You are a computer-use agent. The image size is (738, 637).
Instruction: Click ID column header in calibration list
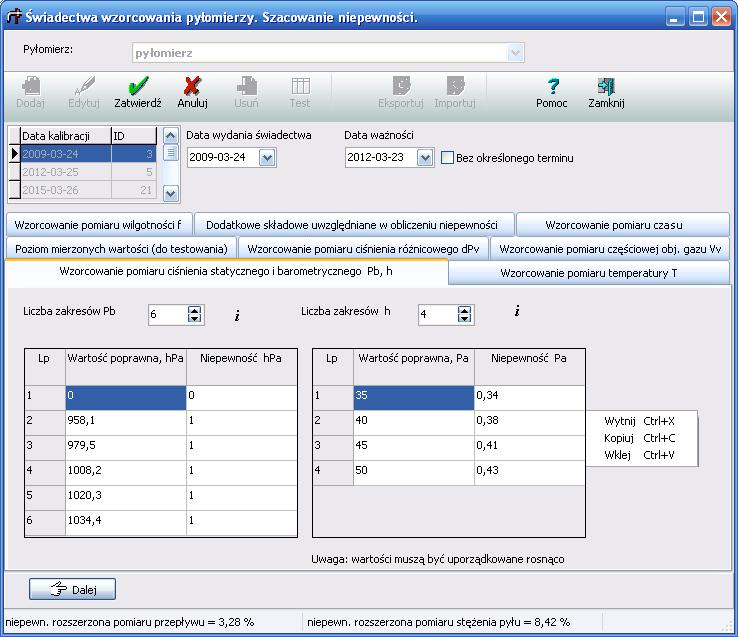click(134, 136)
